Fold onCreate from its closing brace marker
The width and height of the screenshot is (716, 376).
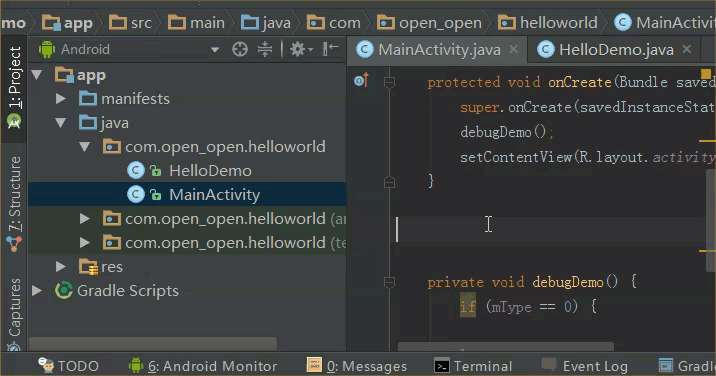pyautogui.click(x=389, y=182)
